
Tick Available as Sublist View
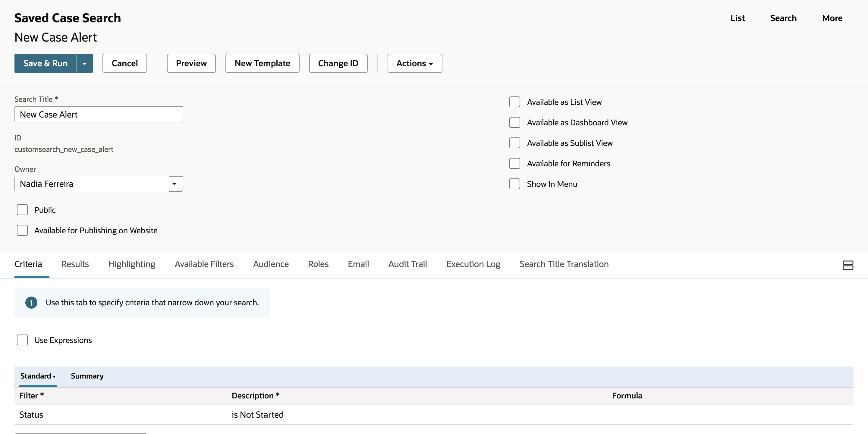[514, 143]
